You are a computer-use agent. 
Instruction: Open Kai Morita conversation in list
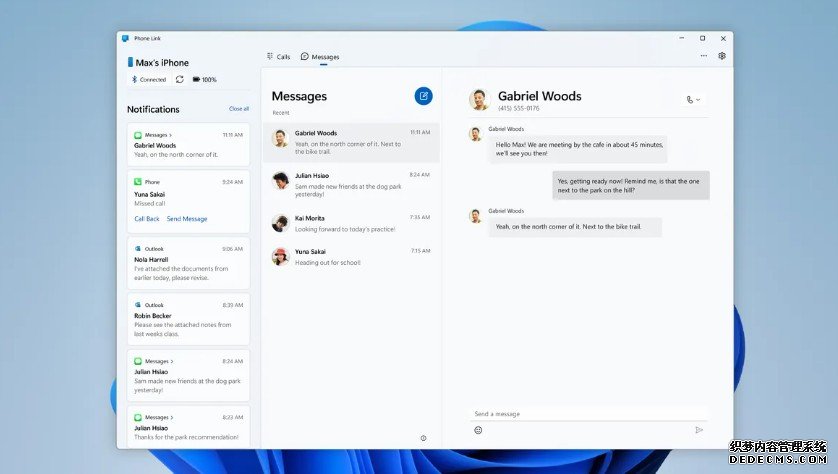click(351, 223)
